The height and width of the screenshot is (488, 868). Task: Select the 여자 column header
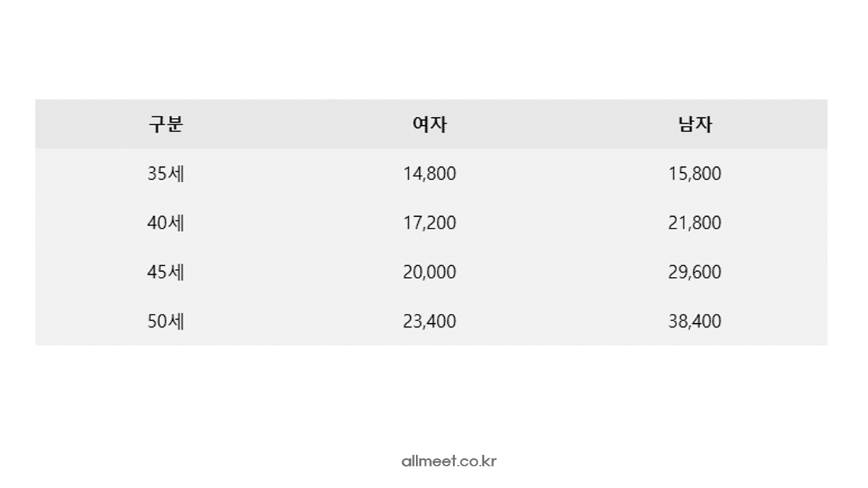[x=430, y=124]
